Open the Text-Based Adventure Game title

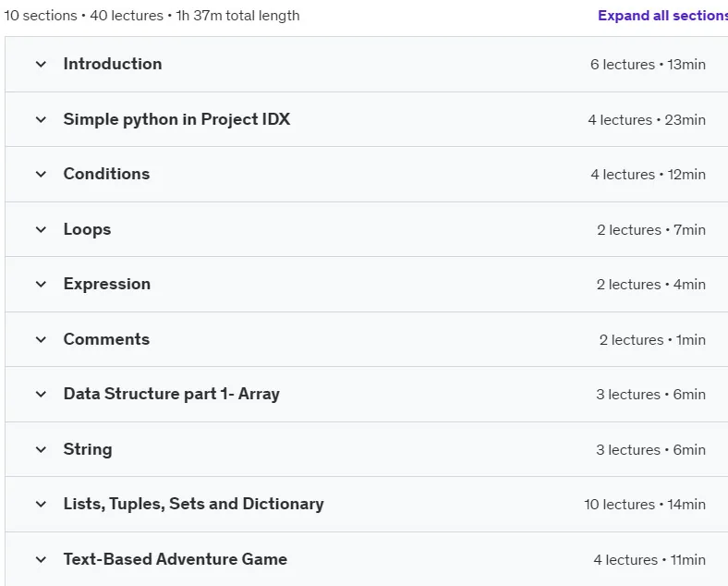click(176, 559)
